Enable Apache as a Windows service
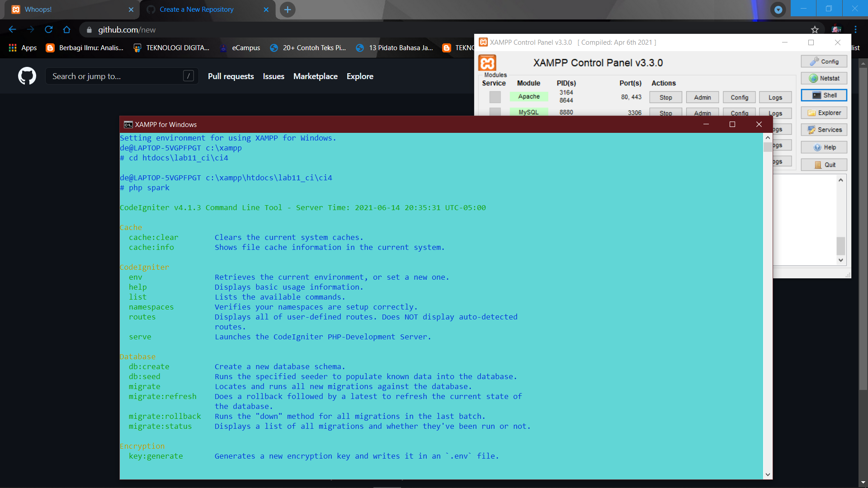 495,97
